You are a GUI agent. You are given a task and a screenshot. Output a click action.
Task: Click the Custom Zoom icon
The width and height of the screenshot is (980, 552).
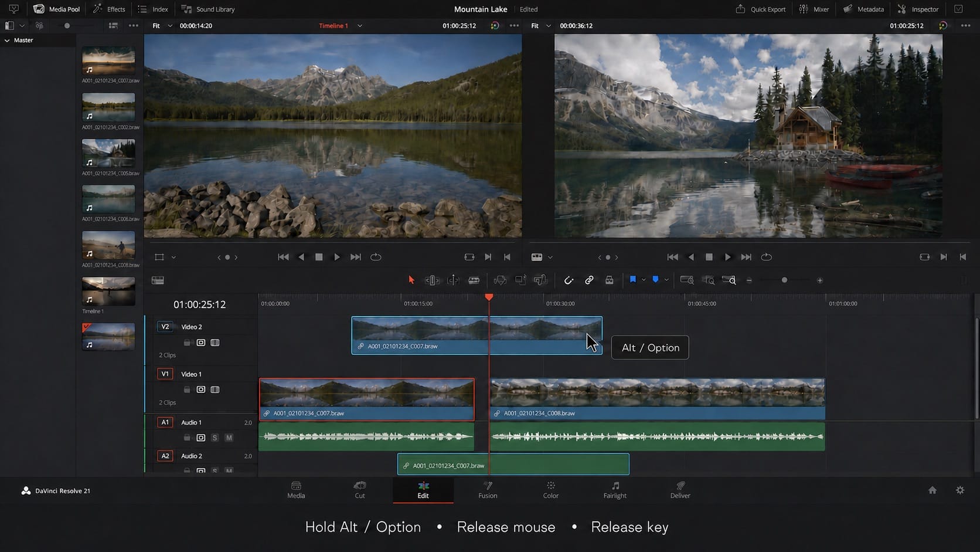(729, 280)
